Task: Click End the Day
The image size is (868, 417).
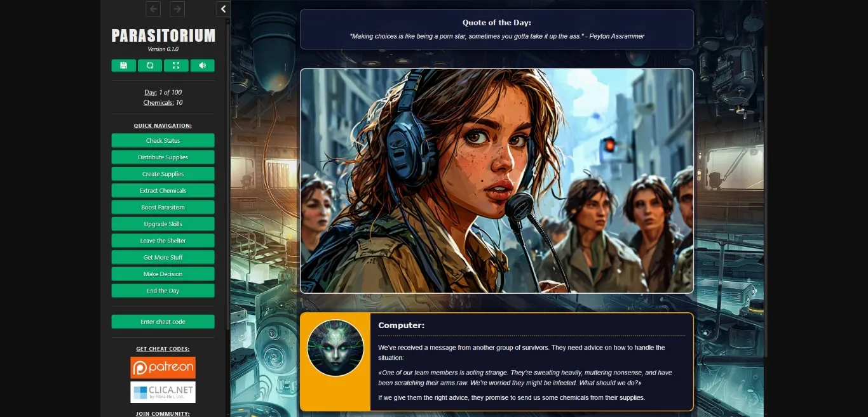Action: 163,290
